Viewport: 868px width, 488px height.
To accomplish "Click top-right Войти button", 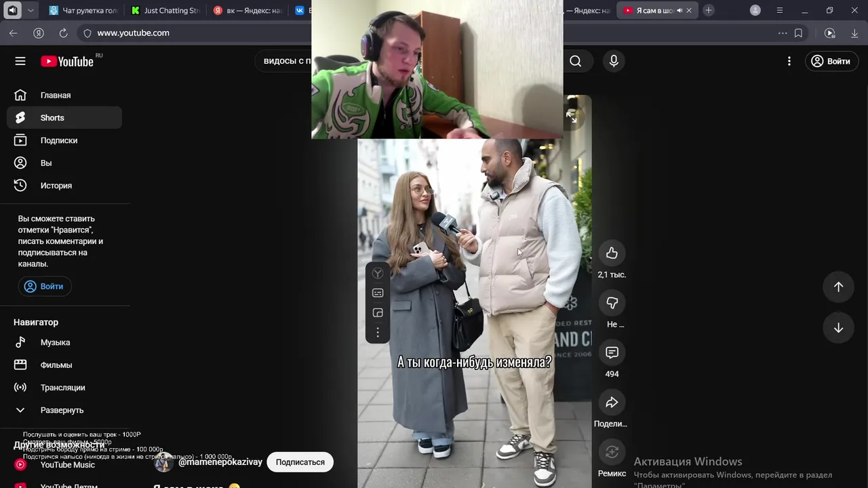I will [831, 61].
